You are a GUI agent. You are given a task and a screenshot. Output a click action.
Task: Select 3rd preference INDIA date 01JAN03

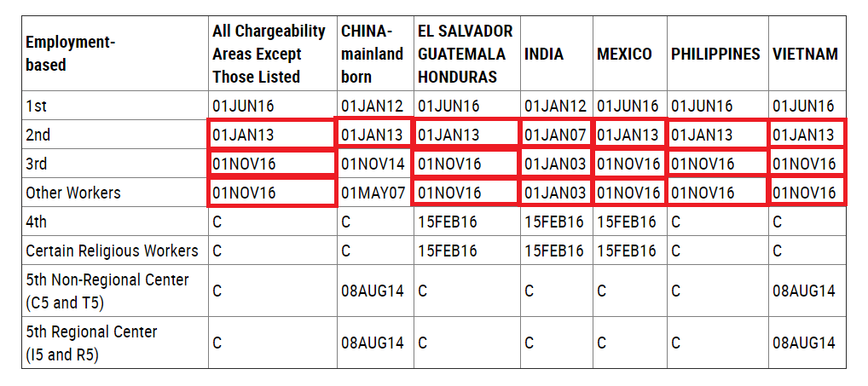(x=555, y=164)
